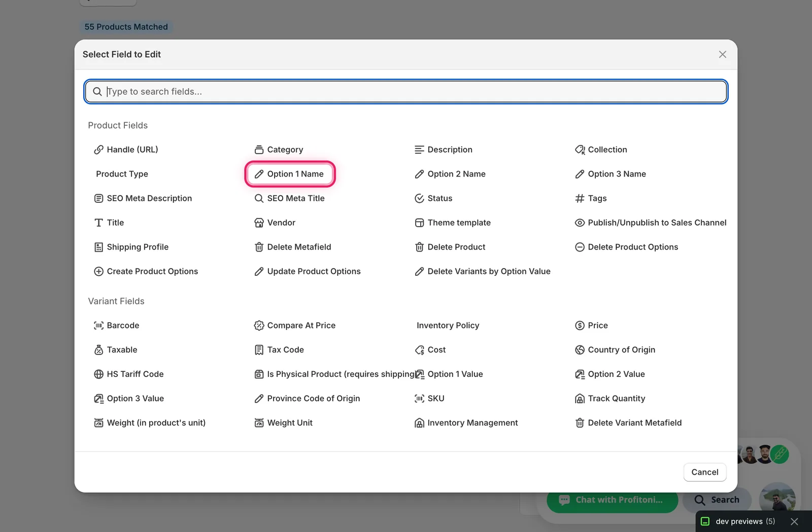The width and height of the screenshot is (812, 532).
Task: Select the Option 1 Name field
Action: coord(290,174)
